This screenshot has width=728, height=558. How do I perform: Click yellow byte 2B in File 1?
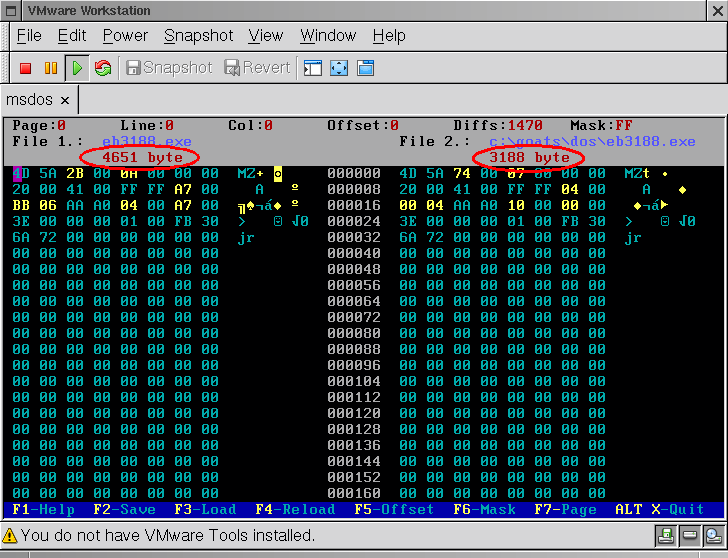tap(75, 174)
